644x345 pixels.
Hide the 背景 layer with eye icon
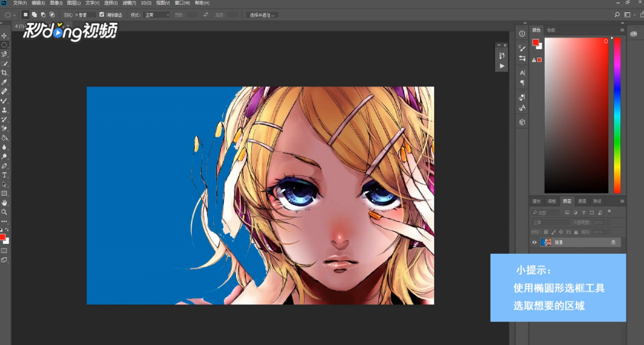(534, 242)
